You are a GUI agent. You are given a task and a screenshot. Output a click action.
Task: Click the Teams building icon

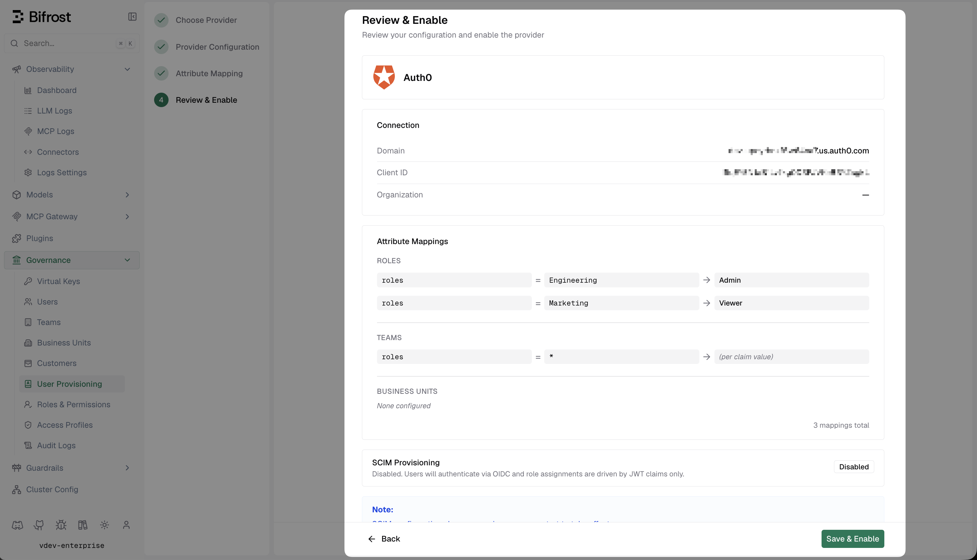(x=28, y=322)
